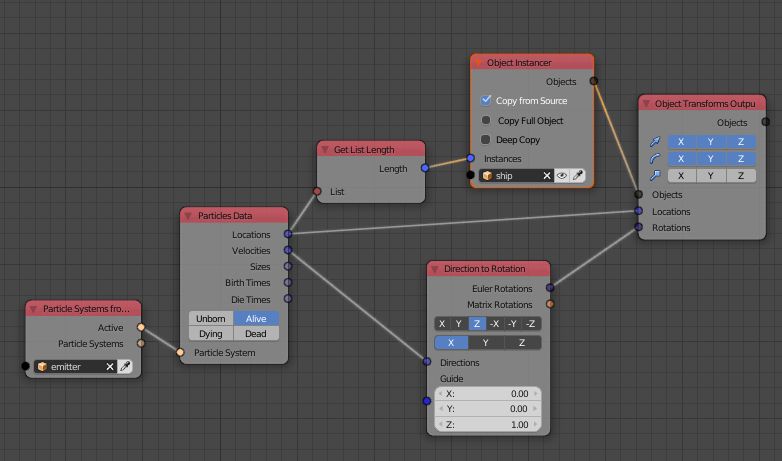Click the Rotations input socket on Object Transforms Output
This screenshot has height=461, width=782.
tap(639, 227)
